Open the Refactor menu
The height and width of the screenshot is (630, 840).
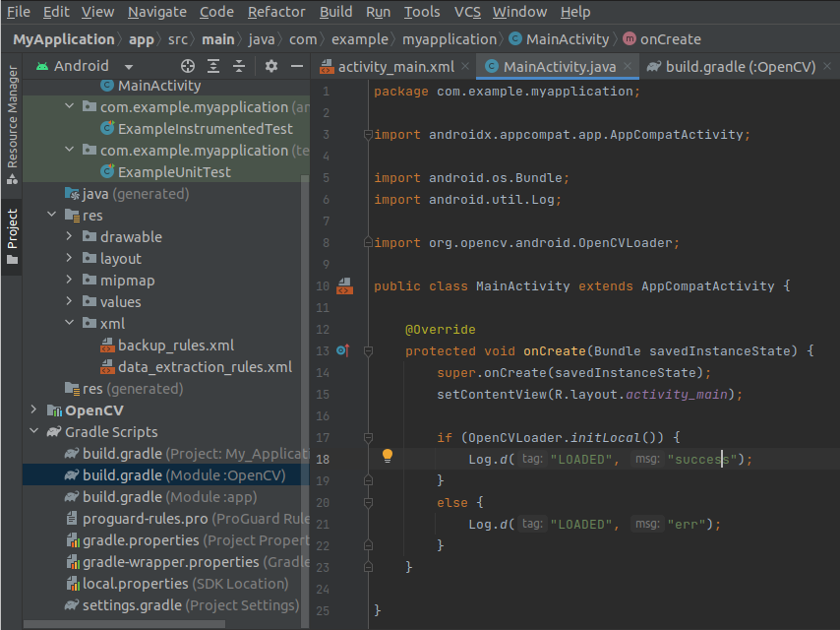coord(276,12)
